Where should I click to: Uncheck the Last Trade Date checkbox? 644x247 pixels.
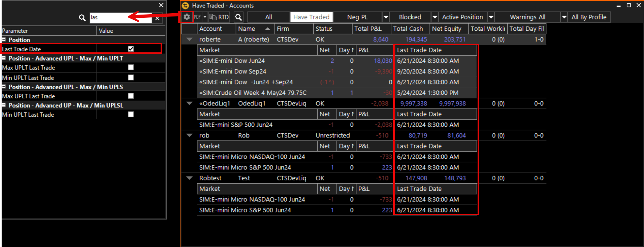click(x=131, y=49)
